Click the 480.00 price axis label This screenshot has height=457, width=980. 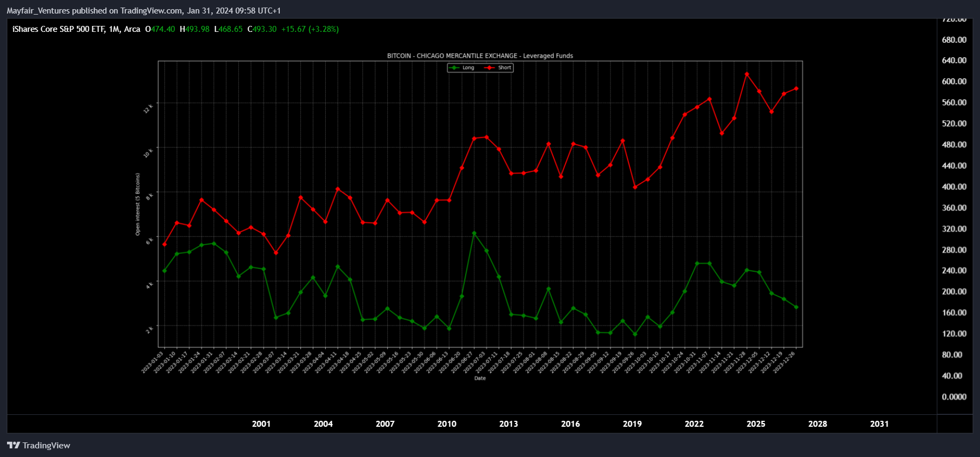[x=954, y=144]
